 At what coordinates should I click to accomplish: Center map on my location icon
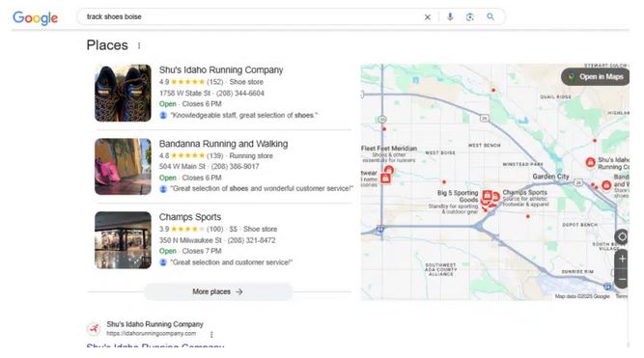coord(622,236)
